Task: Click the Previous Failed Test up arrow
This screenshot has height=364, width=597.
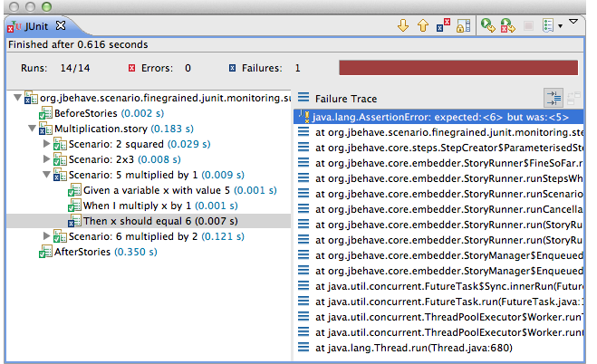Action: click(423, 26)
